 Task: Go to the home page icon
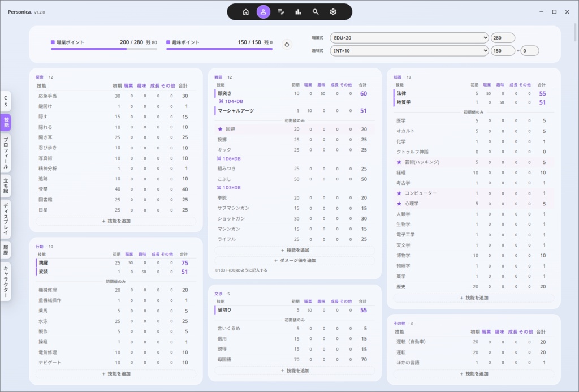pyautogui.click(x=245, y=12)
